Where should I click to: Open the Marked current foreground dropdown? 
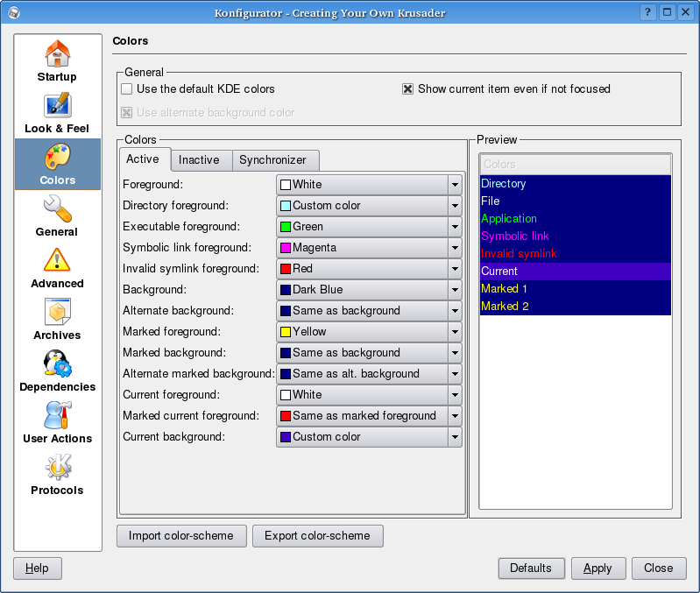(x=369, y=416)
